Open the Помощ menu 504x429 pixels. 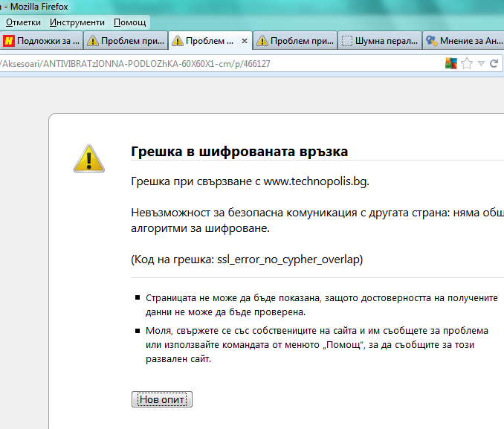coord(129,22)
